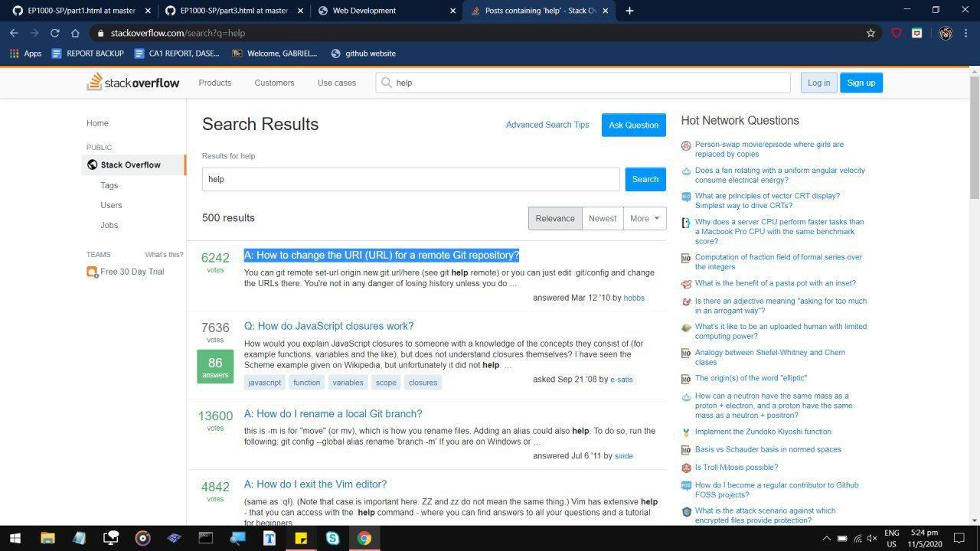Click the top header search box
Image resolution: width=980 pixels, height=551 pixels.
583,83
